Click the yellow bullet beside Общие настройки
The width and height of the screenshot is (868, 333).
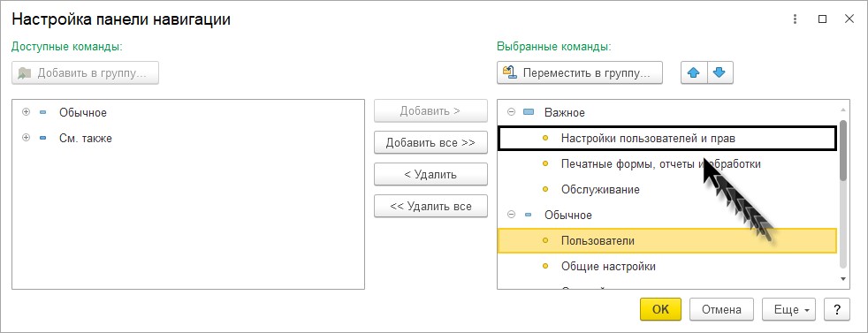545,267
